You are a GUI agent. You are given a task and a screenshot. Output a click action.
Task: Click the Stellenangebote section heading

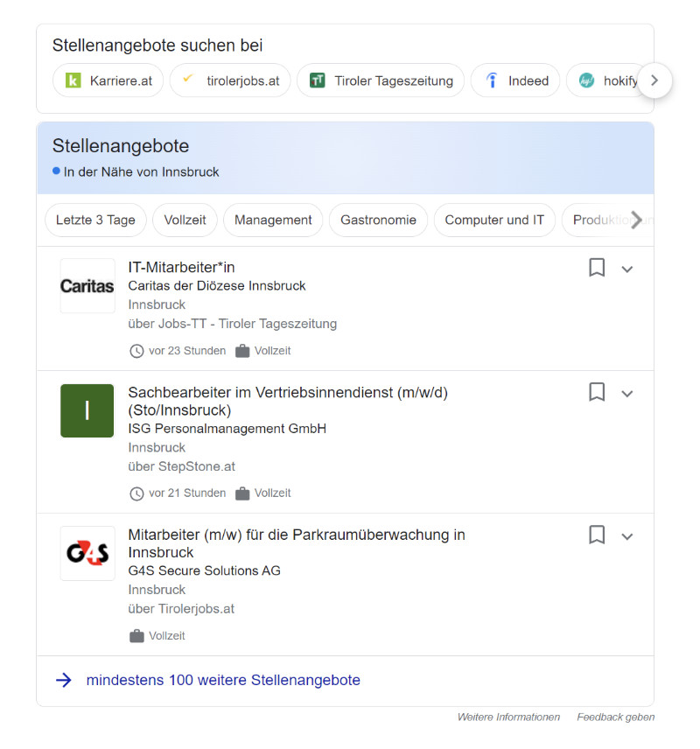click(x=121, y=146)
